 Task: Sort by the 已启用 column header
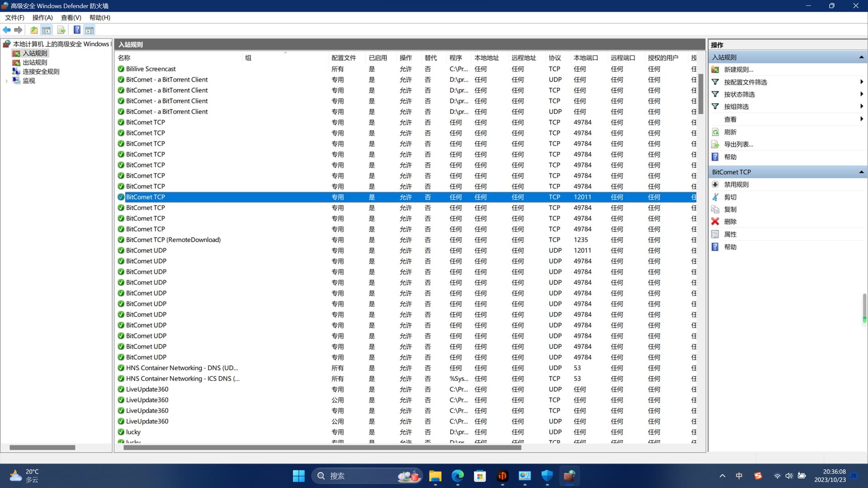(x=382, y=58)
